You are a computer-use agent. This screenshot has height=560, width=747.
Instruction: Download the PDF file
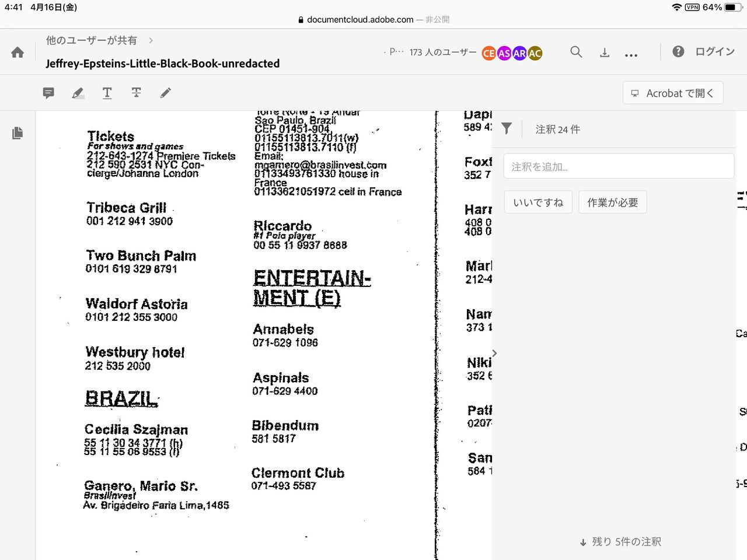pyautogui.click(x=605, y=52)
